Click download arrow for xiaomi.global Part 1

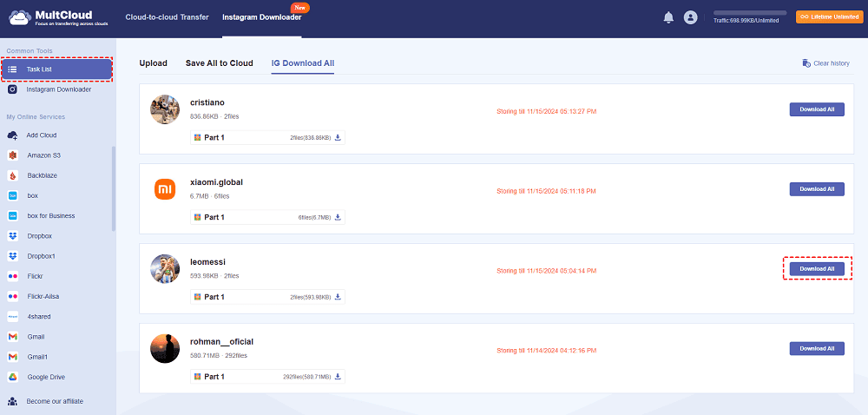click(338, 217)
